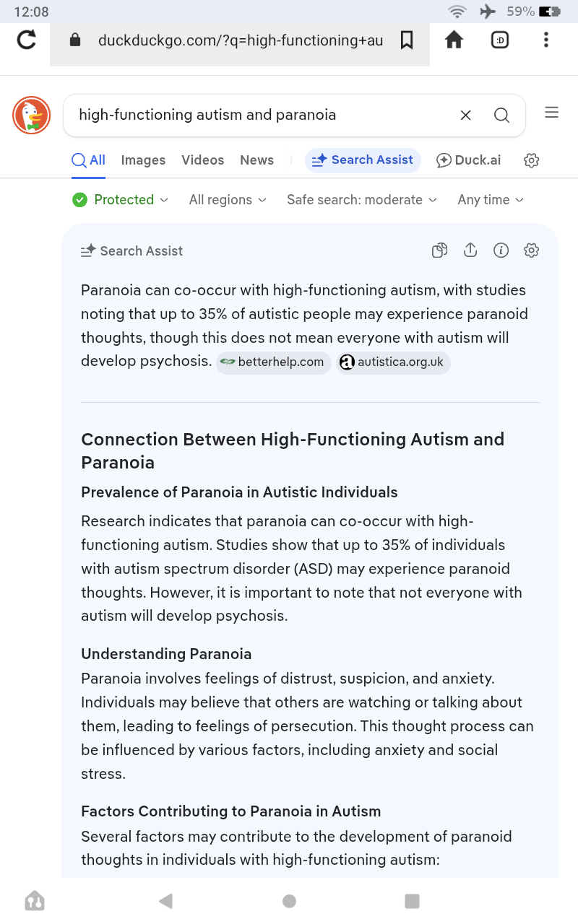Open the autistica.org.uk source link
The image size is (578, 924).
click(x=393, y=362)
